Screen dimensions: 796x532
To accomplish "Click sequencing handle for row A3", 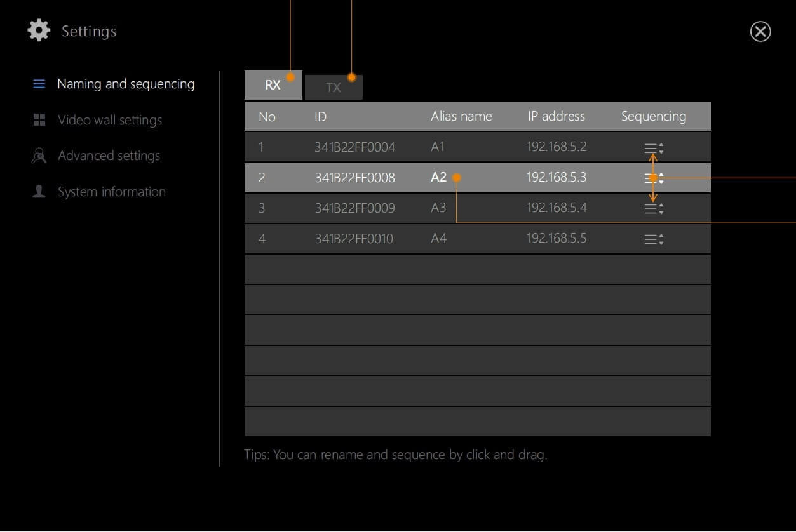I will (x=653, y=208).
